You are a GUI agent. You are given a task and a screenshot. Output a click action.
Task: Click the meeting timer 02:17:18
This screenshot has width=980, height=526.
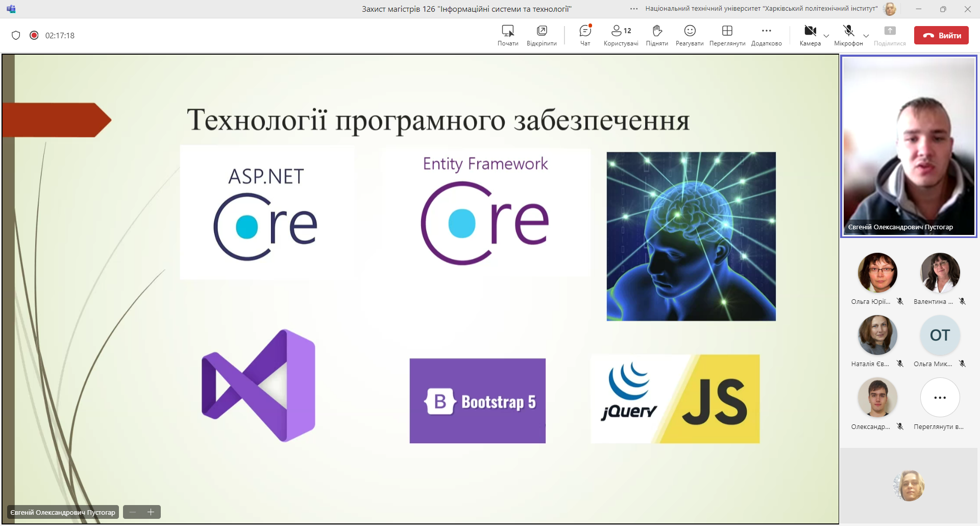(60, 35)
